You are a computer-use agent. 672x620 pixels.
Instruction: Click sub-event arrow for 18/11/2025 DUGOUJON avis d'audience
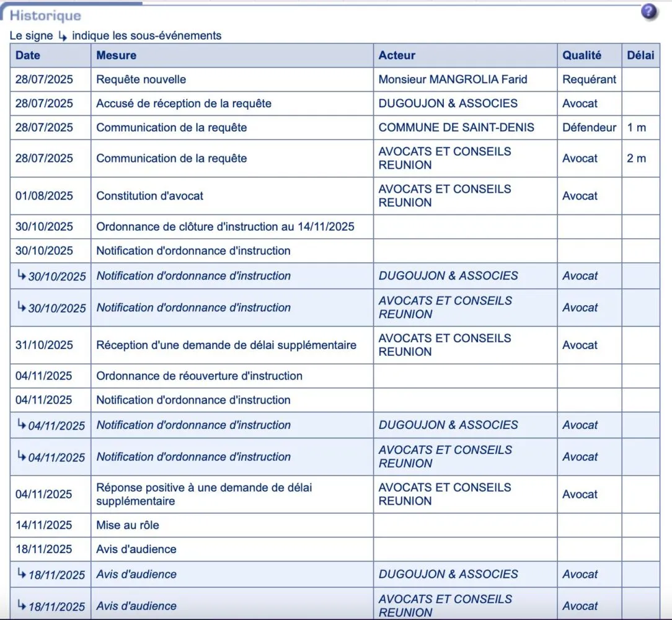click(x=22, y=574)
